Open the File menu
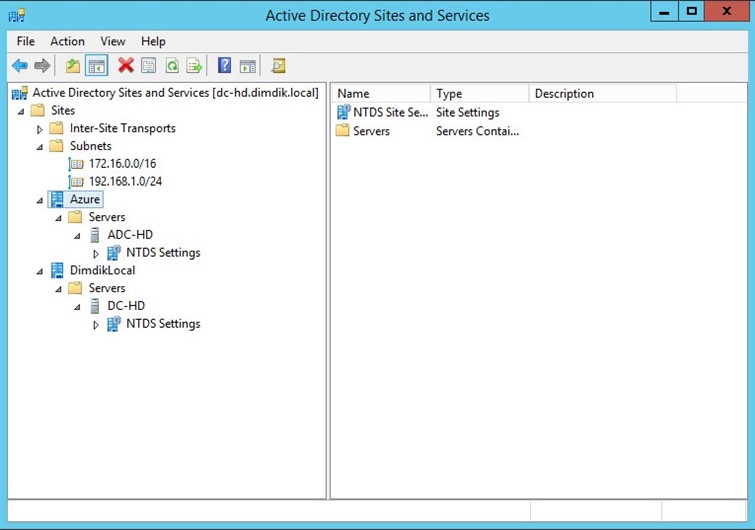755x530 pixels. (26, 41)
